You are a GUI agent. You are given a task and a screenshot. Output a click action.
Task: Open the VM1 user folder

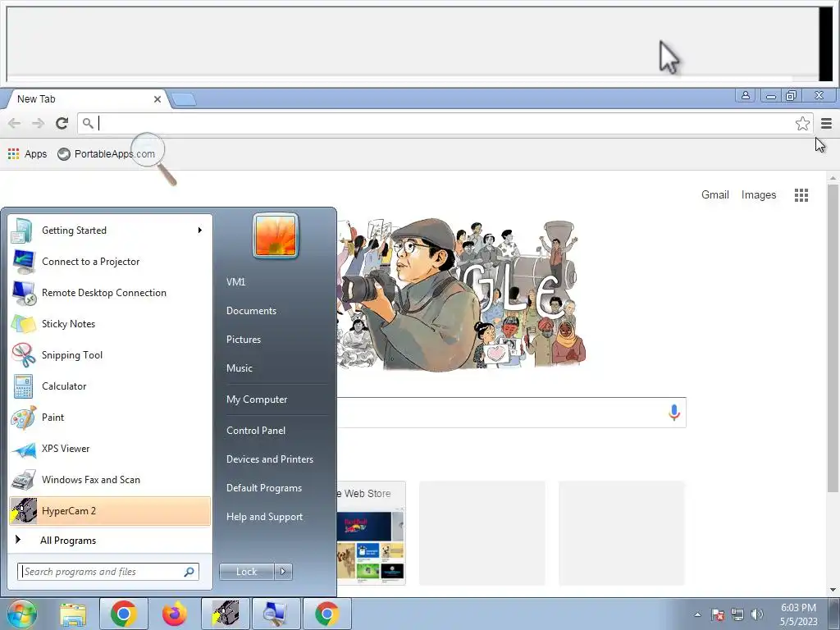[235, 282]
